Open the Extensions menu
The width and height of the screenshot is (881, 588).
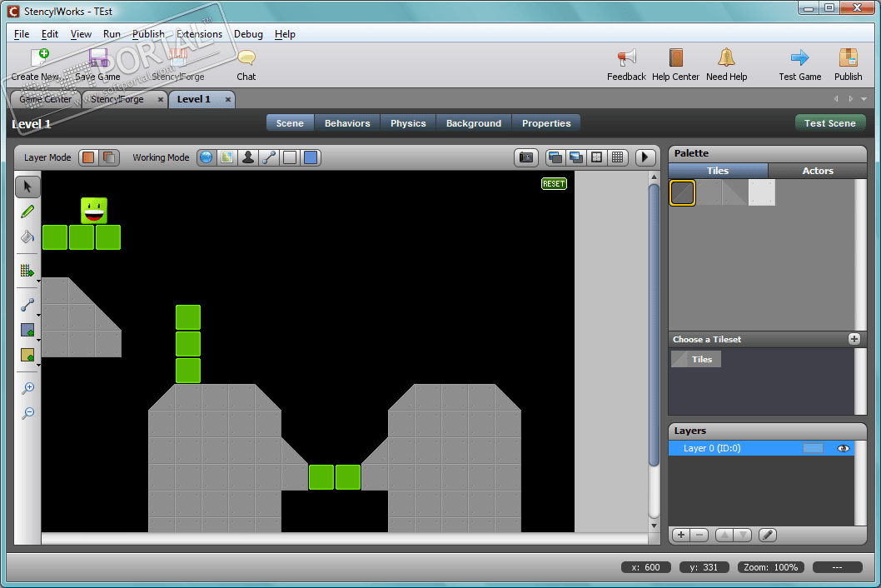(199, 33)
